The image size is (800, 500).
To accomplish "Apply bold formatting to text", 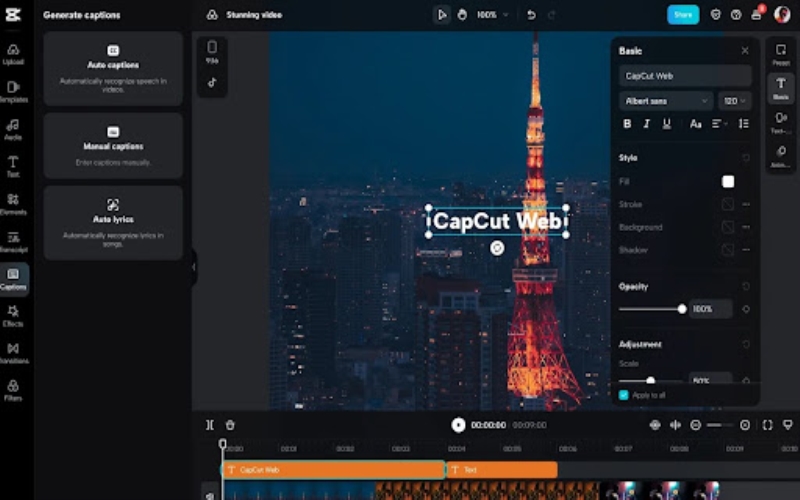I will [x=627, y=124].
